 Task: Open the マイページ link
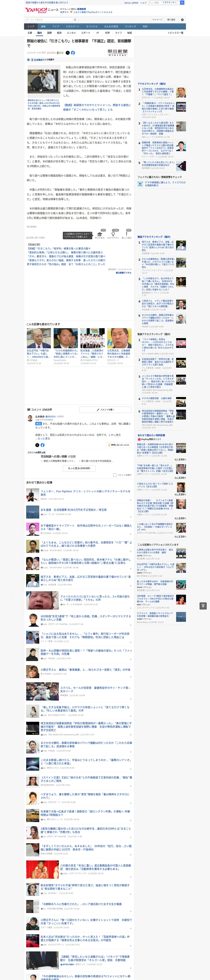click(157, 19)
